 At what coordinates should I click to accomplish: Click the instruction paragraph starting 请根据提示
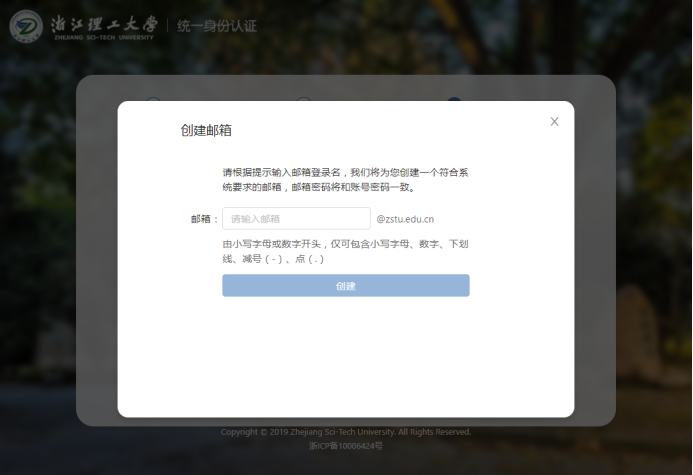[x=345, y=179]
